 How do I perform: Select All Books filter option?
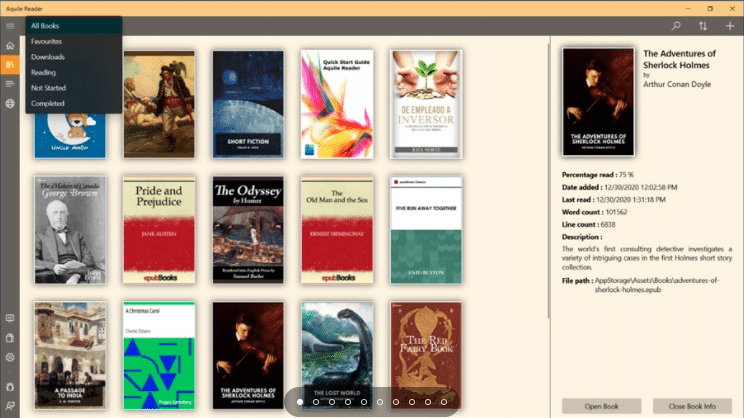pyautogui.click(x=45, y=26)
